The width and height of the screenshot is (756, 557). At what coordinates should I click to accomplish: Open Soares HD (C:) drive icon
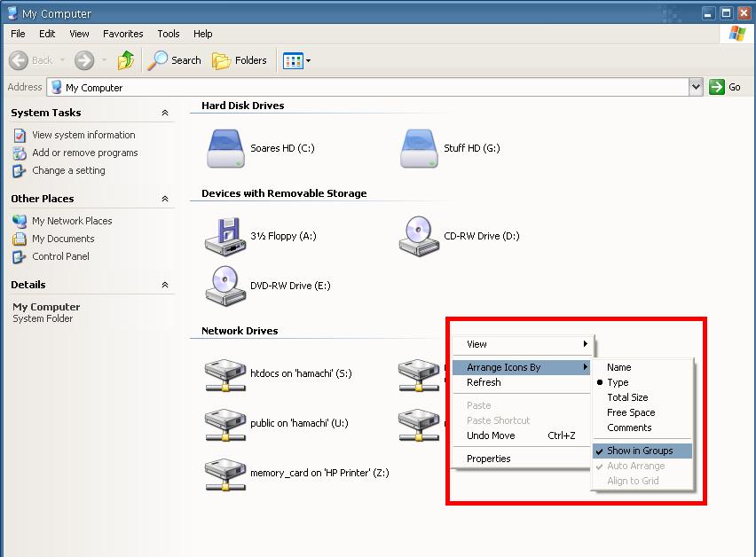(225, 148)
